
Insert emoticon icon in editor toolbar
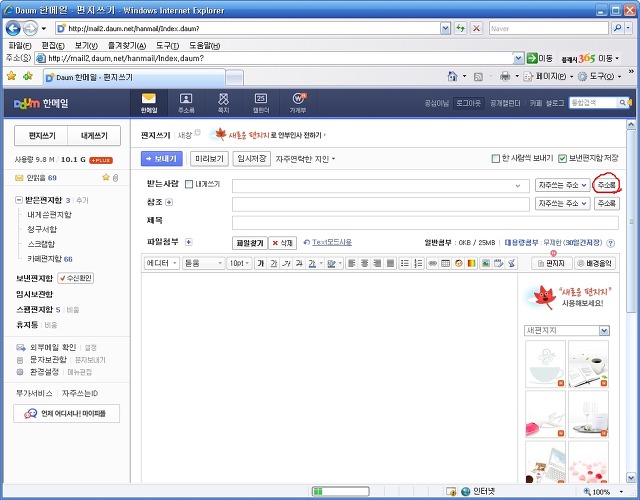(458, 263)
